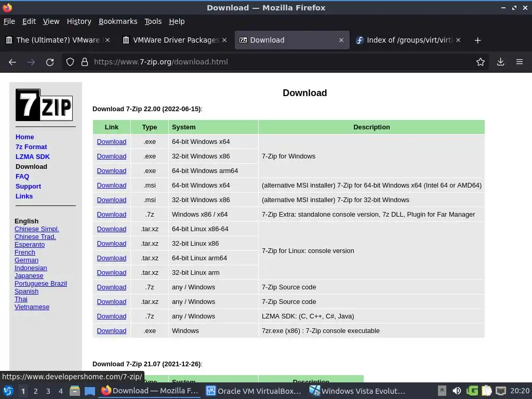Bookmark this page with the star icon
Viewport: 532px width, 399px height.
(481, 62)
